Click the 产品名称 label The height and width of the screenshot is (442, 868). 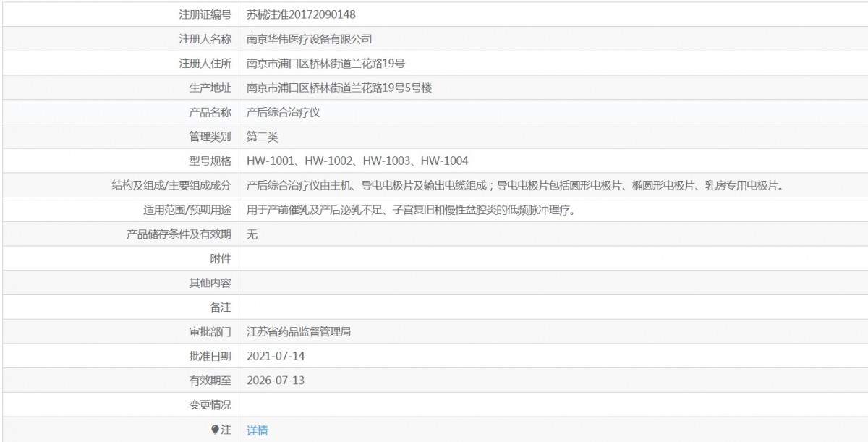210,112
